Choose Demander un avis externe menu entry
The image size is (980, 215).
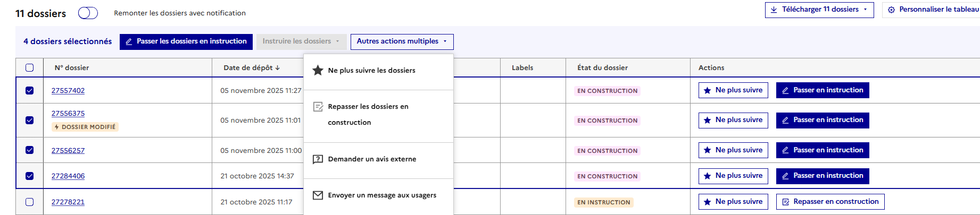tap(372, 159)
